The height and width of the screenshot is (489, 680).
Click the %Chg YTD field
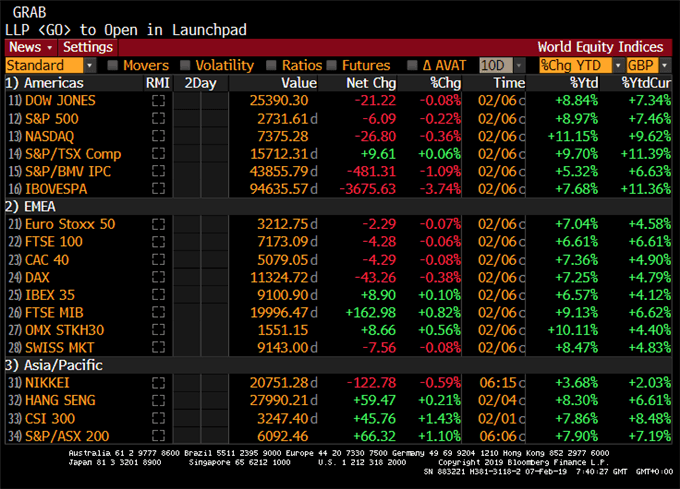(x=575, y=65)
